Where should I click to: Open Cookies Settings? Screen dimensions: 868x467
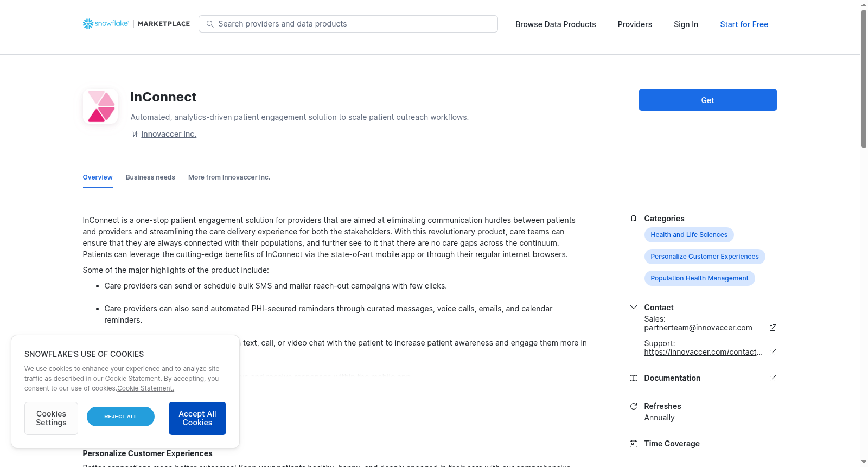(51, 418)
